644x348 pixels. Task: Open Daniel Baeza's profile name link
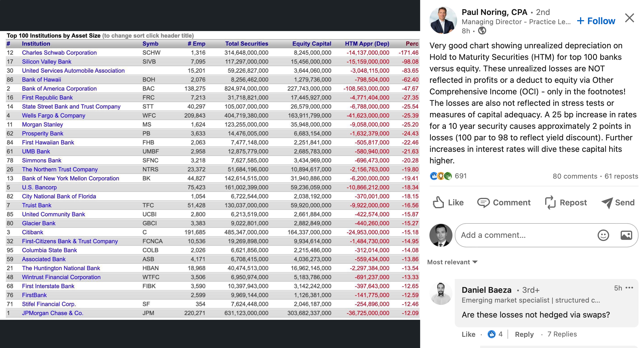pyautogui.click(x=486, y=290)
